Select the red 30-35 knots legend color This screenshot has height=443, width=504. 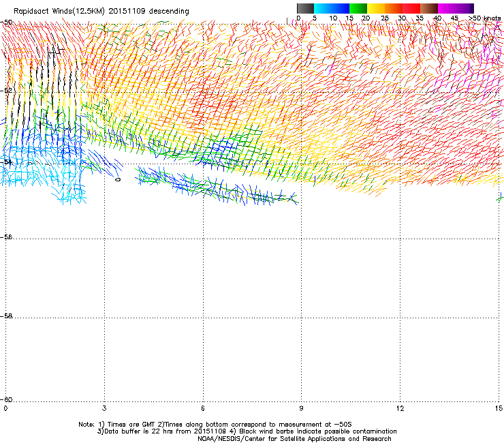[411, 8]
